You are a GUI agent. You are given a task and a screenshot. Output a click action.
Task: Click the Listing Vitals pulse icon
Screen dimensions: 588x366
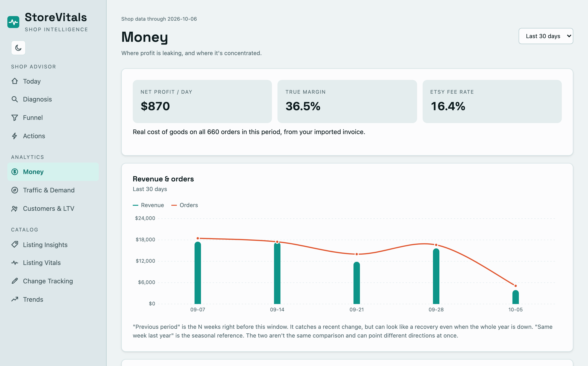pyautogui.click(x=15, y=263)
